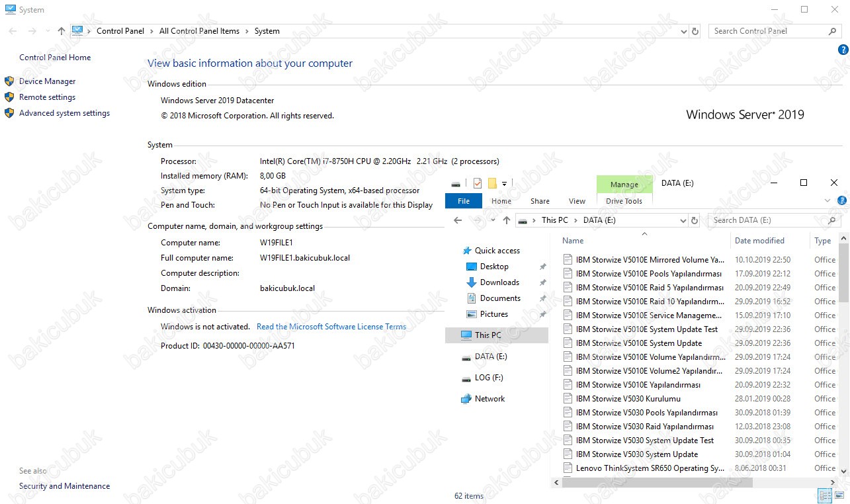The height and width of the screenshot is (504, 850).
Task: Click Properties icon in Explorer quick access toolbar
Action: (478, 183)
